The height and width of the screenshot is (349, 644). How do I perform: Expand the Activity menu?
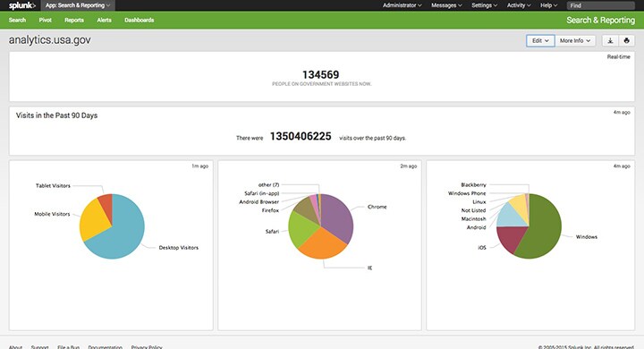(x=519, y=5)
